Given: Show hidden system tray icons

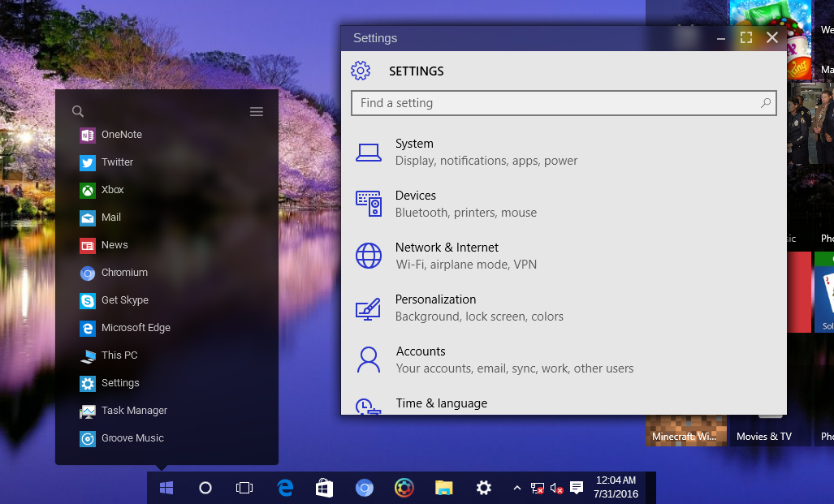Looking at the screenshot, I should pos(516,488).
